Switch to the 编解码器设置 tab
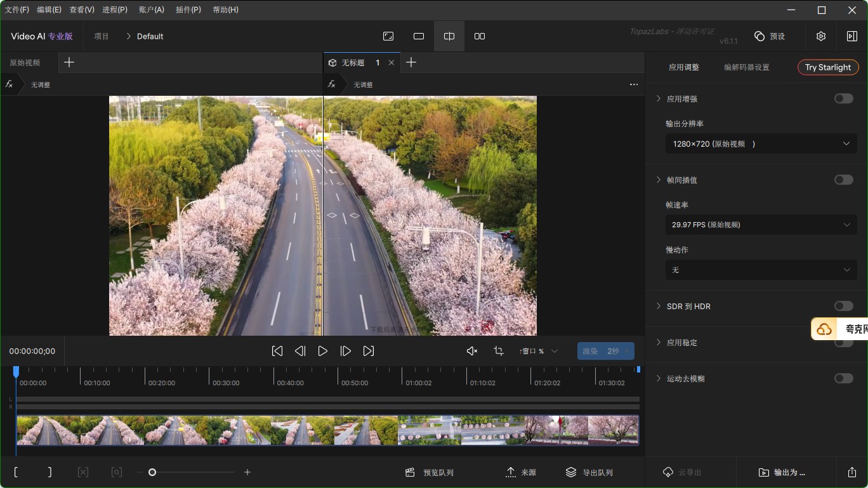This screenshot has height=488, width=868. click(x=746, y=67)
